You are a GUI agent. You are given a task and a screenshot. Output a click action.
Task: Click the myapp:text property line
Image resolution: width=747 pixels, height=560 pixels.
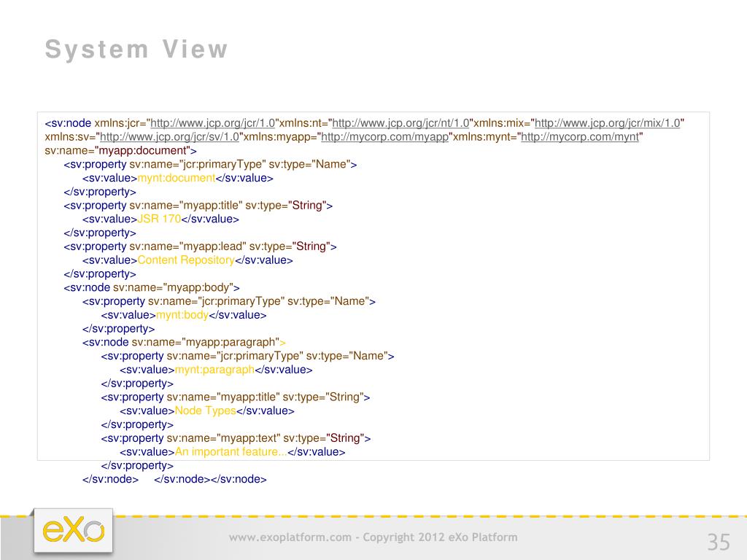[x=236, y=438]
